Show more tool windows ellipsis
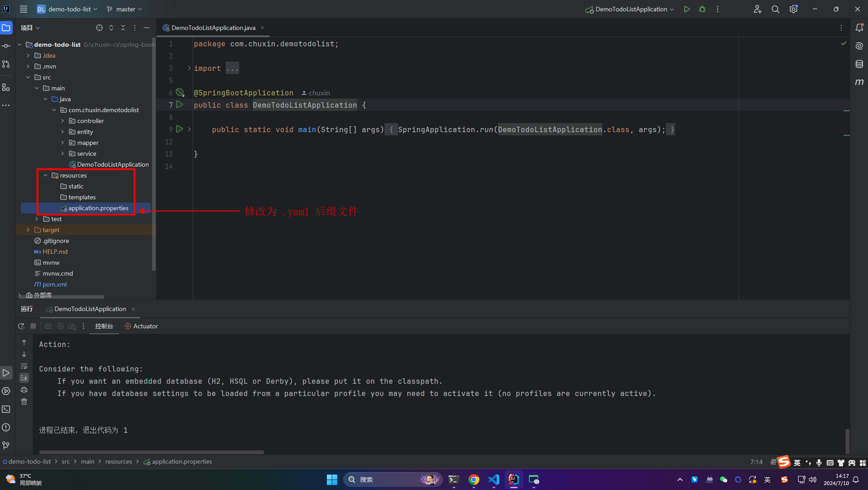868x490 pixels. (x=6, y=105)
